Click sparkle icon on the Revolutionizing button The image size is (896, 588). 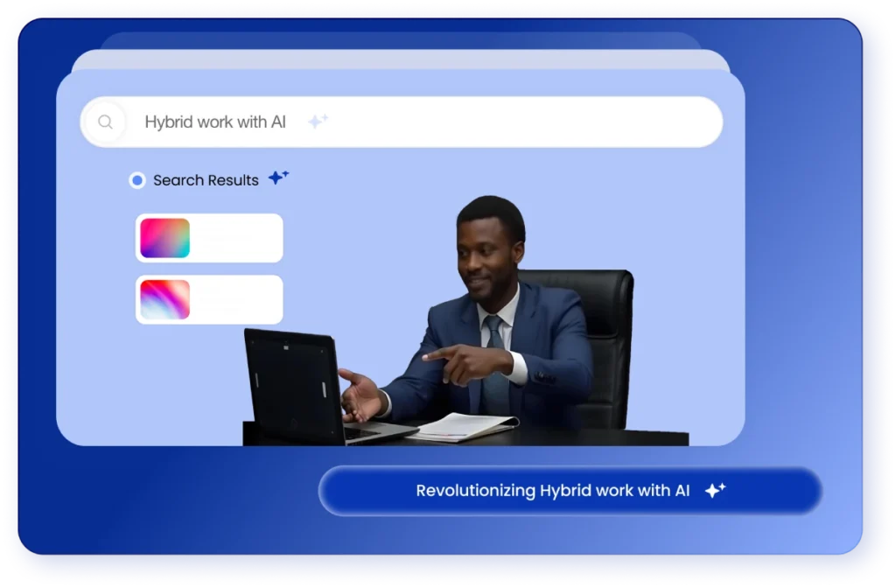[x=715, y=490]
